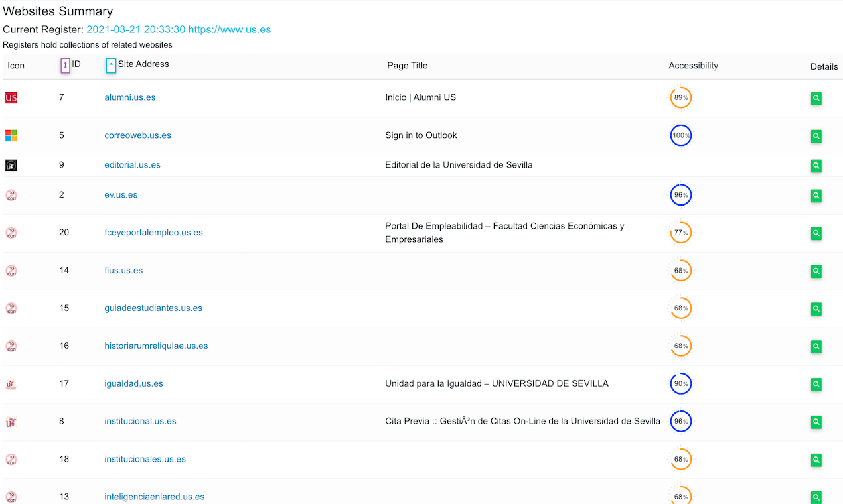This screenshot has height=504, width=843.
Task: Toggle sort order on the ID column
Action: tap(64, 65)
